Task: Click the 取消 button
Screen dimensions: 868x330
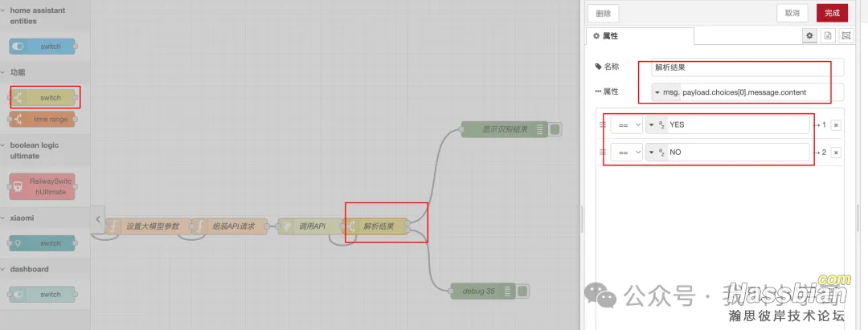Action: [792, 13]
